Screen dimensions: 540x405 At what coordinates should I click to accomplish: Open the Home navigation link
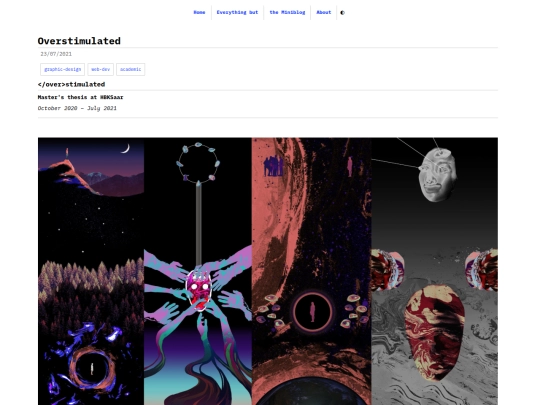(x=199, y=12)
